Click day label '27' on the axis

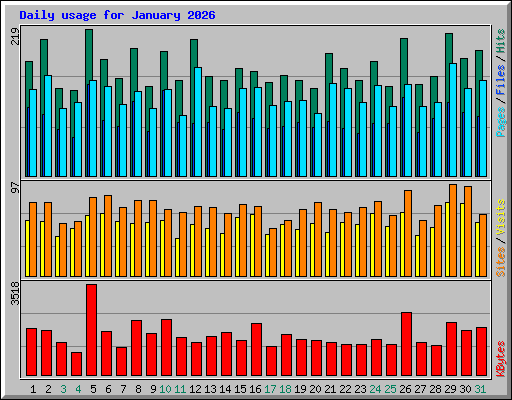pyautogui.click(x=420, y=389)
